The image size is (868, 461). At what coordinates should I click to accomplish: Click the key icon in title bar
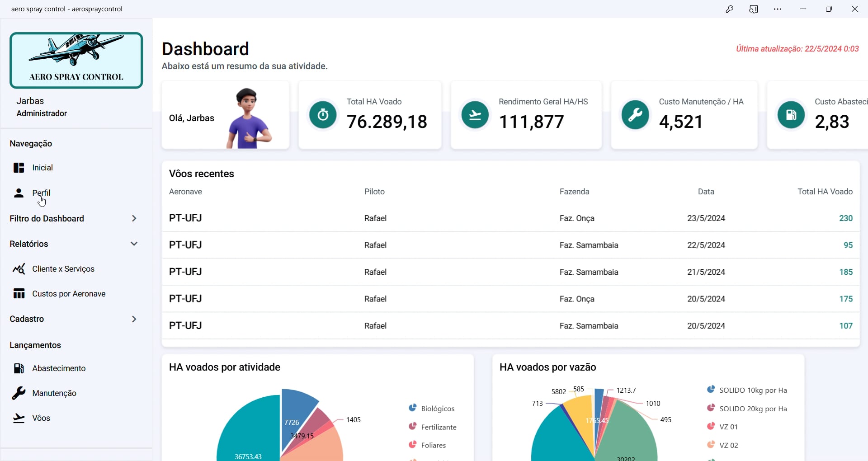(x=729, y=9)
